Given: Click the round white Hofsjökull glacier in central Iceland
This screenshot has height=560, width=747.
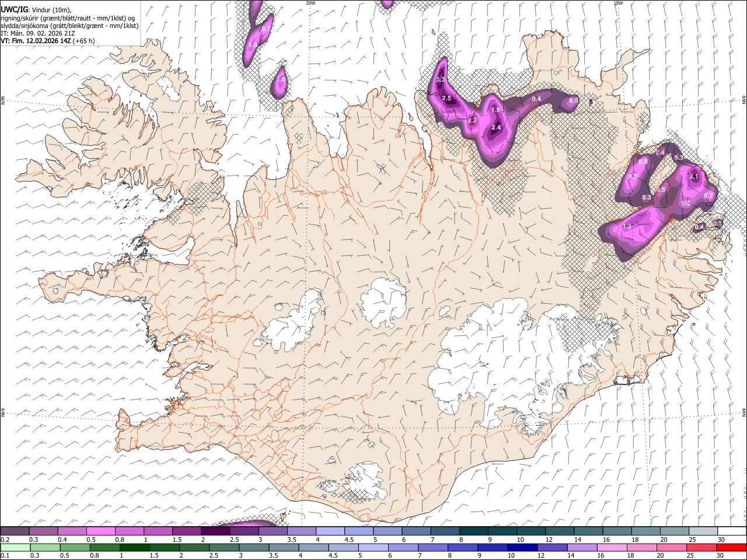Looking at the screenshot, I should [383, 302].
